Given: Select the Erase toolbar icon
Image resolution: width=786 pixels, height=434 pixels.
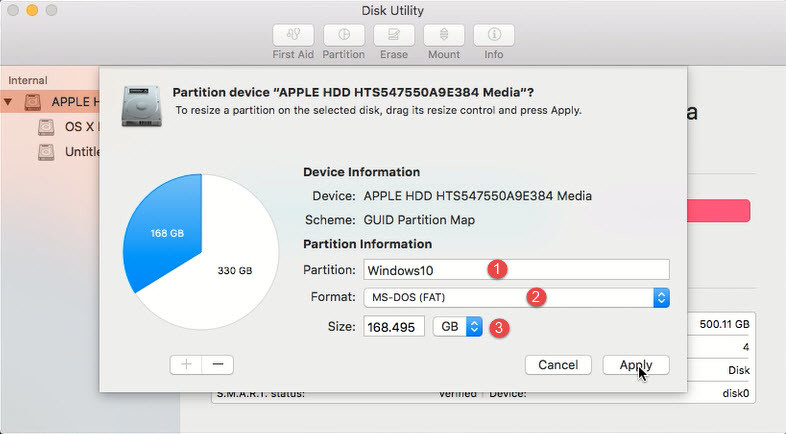Looking at the screenshot, I should [394, 35].
